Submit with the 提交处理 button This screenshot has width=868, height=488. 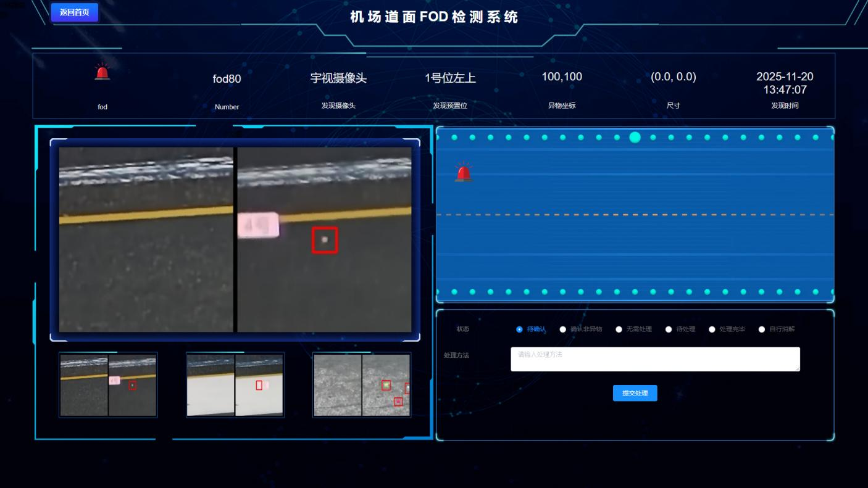635,393
